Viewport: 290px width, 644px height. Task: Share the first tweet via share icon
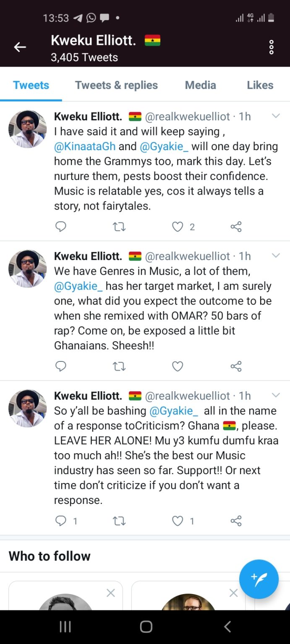(236, 226)
